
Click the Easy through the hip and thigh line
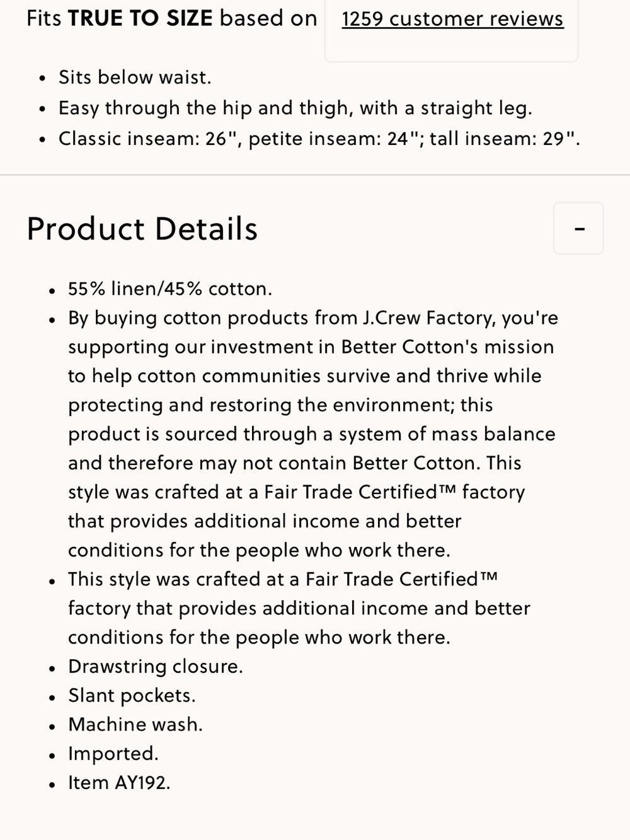pos(295,108)
